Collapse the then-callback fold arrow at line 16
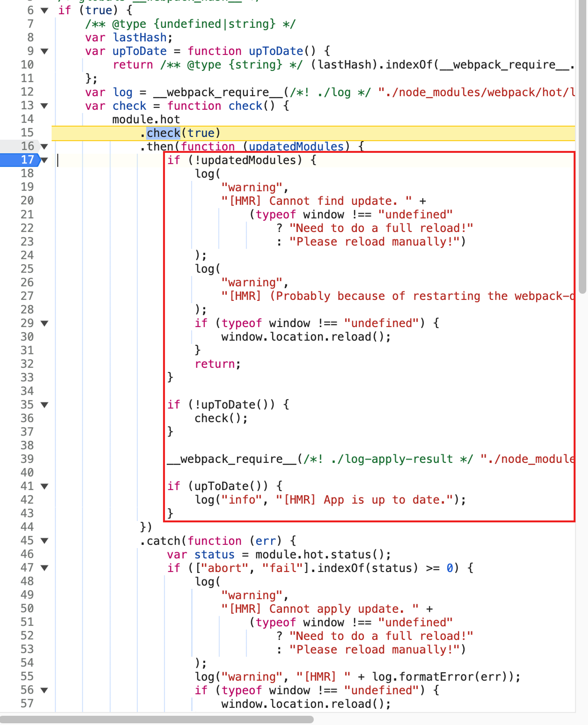 [x=44, y=147]
